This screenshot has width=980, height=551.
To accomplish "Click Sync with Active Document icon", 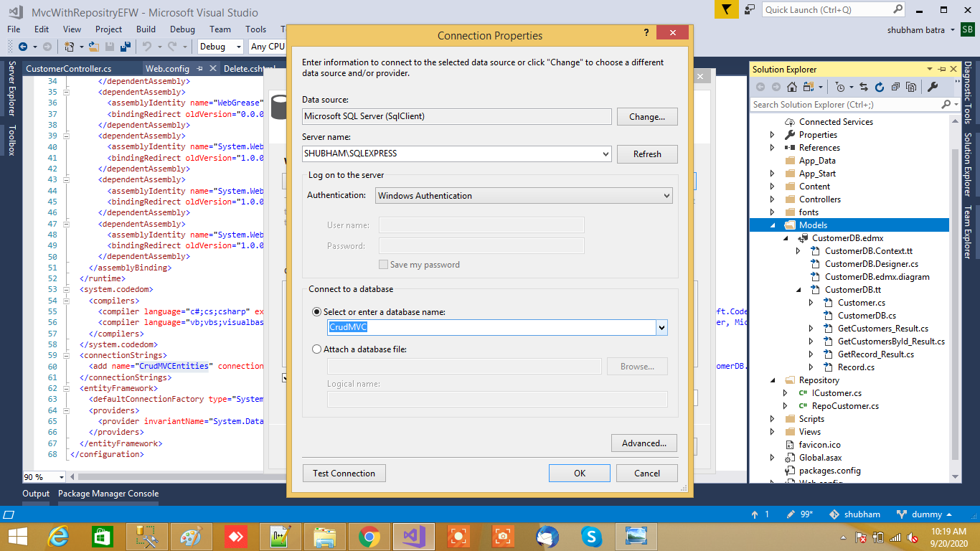I will tap(864, 87).
